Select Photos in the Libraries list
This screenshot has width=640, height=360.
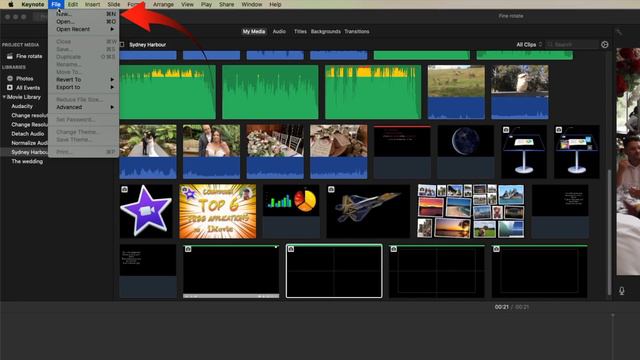coord(24,78)
